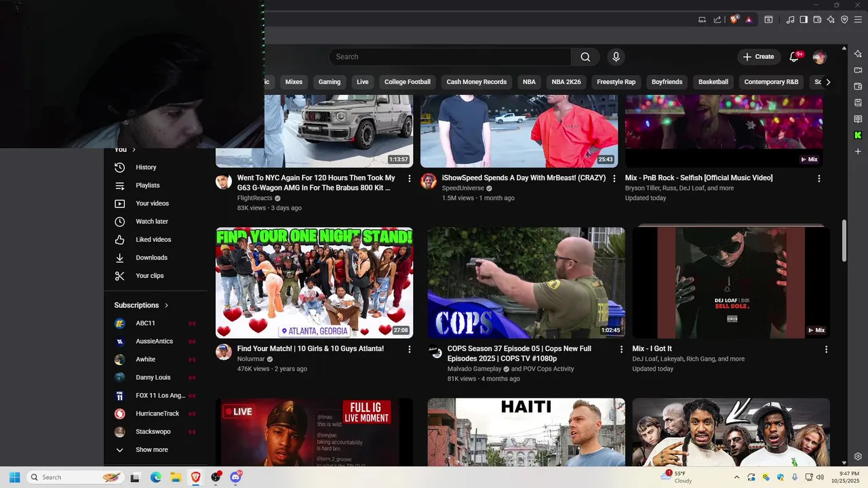Open Microsoft Edge from the taskbar
This screenshot has height=488, width=868.
tap(155, 477)
